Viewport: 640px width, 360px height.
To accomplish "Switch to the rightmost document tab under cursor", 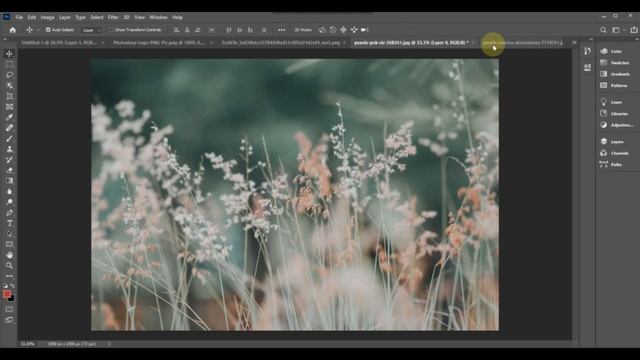I will click(x=522, y=42).
